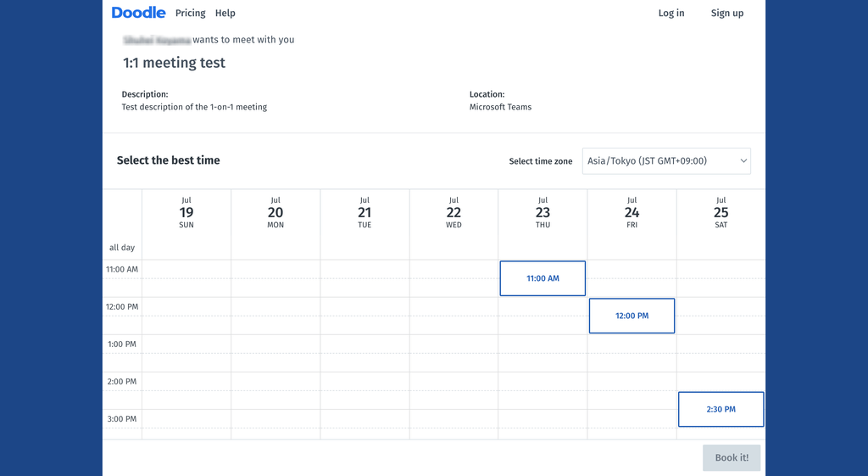Click the Select time zone label
The height and width of the screenshot is (476, 868).
541,161
